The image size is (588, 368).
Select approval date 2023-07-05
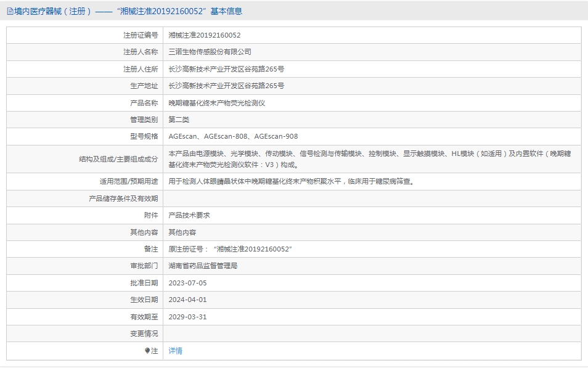tap(187, 283)
